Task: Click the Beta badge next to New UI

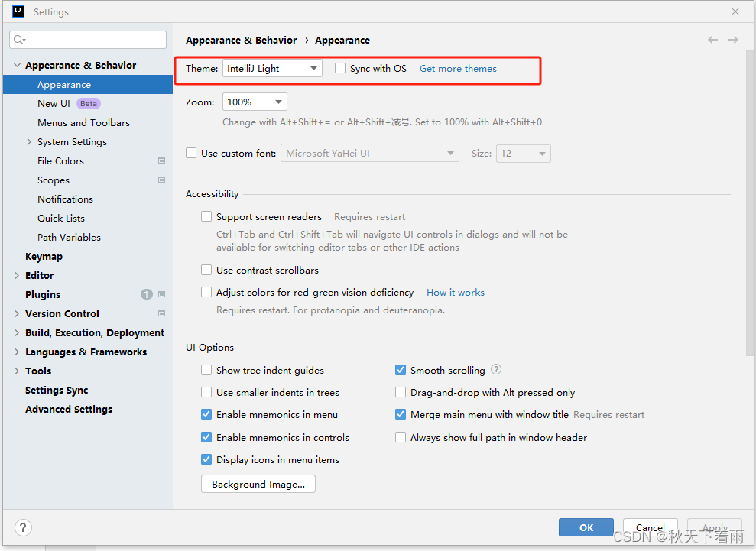Action: click(x=89, y=103)
